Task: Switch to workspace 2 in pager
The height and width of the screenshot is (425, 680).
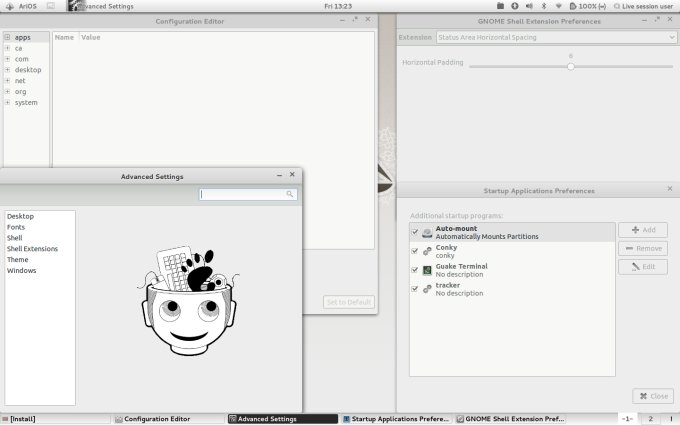Action: point(650,419)
